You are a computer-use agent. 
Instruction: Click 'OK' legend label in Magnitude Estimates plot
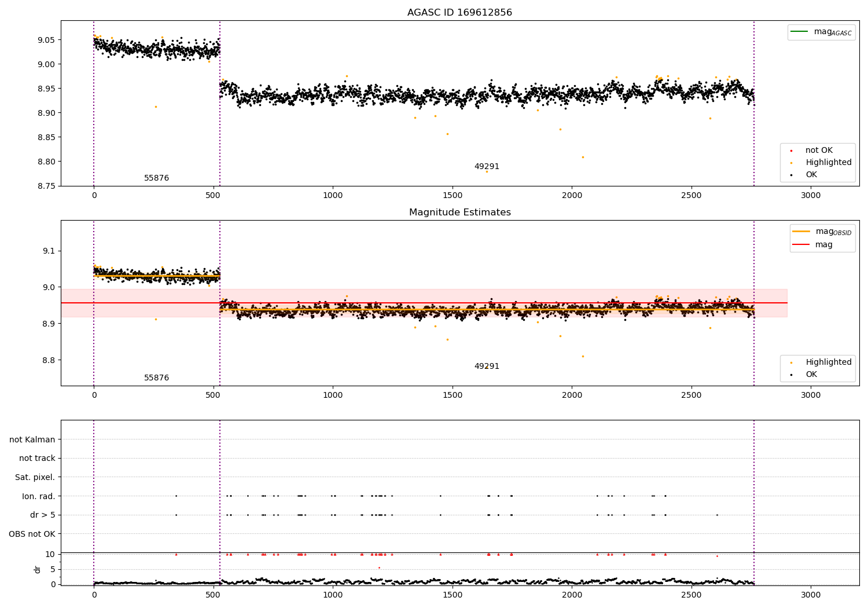(x=811, y=374)
